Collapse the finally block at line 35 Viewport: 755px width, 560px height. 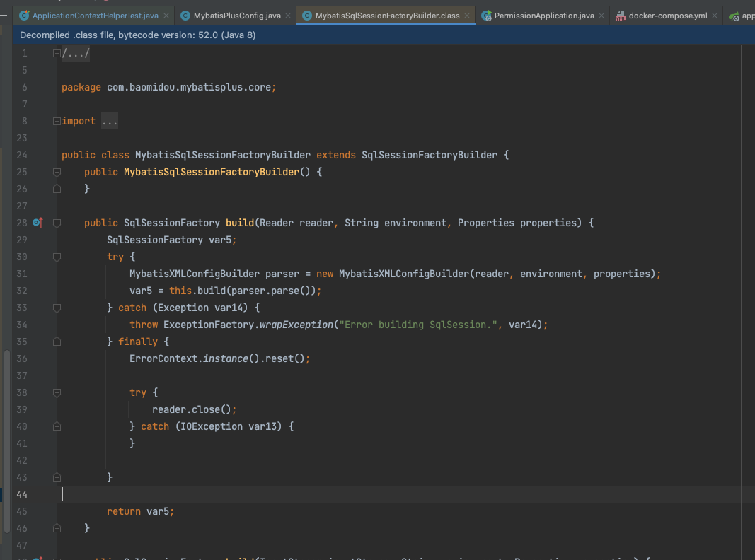(57, 342)
